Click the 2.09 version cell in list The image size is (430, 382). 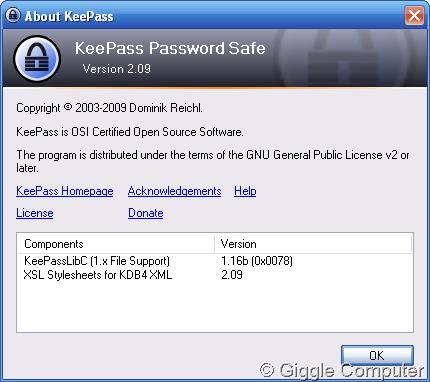[x=232, y=275]
